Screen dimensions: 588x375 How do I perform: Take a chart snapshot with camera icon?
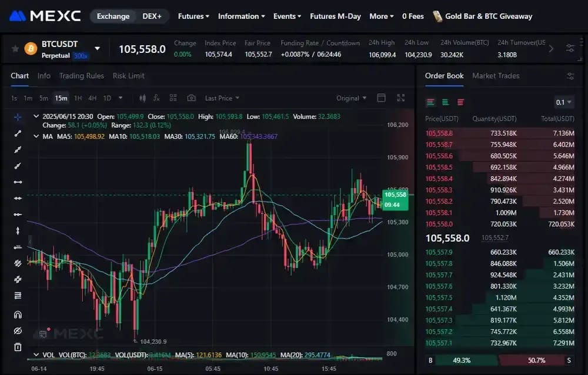(x=191, y=98)
